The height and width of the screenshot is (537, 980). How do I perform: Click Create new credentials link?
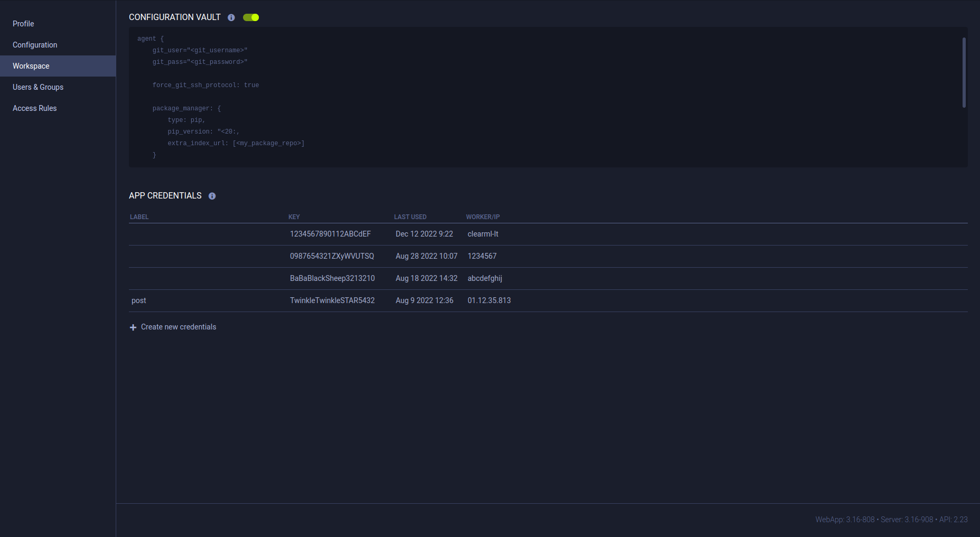click(179, 327)
